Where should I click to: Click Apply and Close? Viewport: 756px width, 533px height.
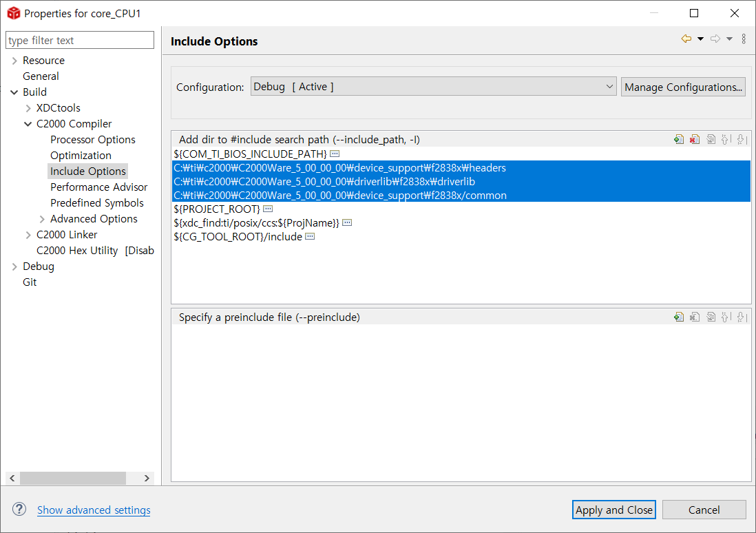click(x=613, y=510)
